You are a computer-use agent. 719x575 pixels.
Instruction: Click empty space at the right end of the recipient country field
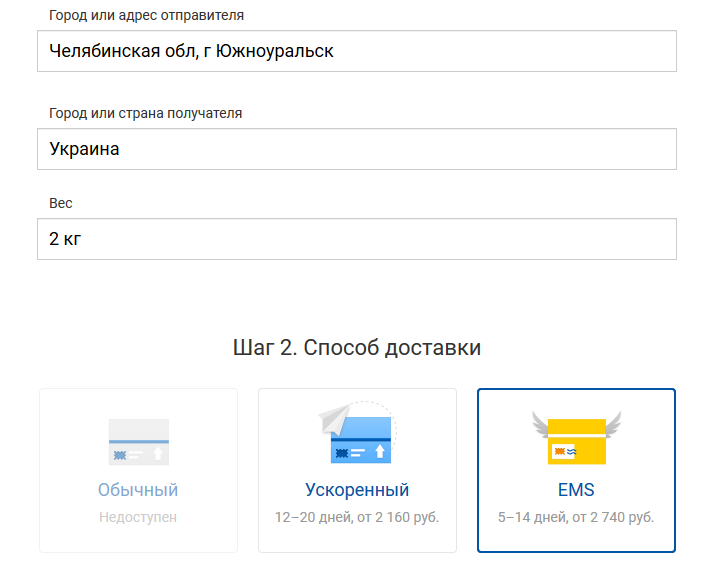[x=640, y=149]
